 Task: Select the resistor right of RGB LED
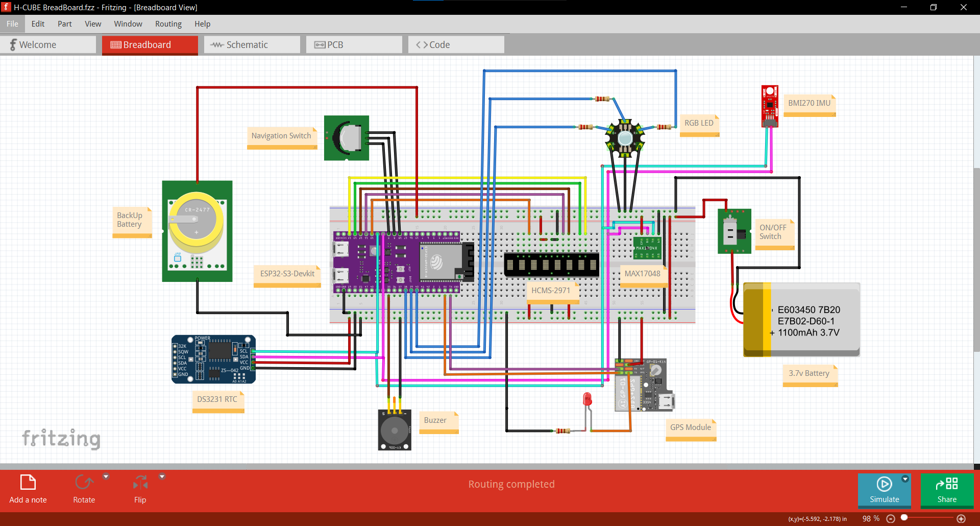(664, 127)
